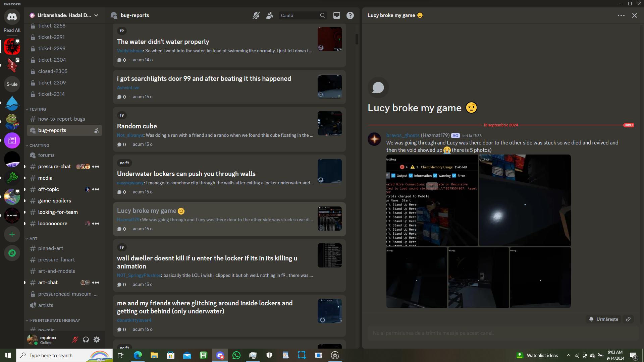Viewport: 644px width, 362px height.
Task: Click the Add a Server plus icon
Action: point(12,234)
